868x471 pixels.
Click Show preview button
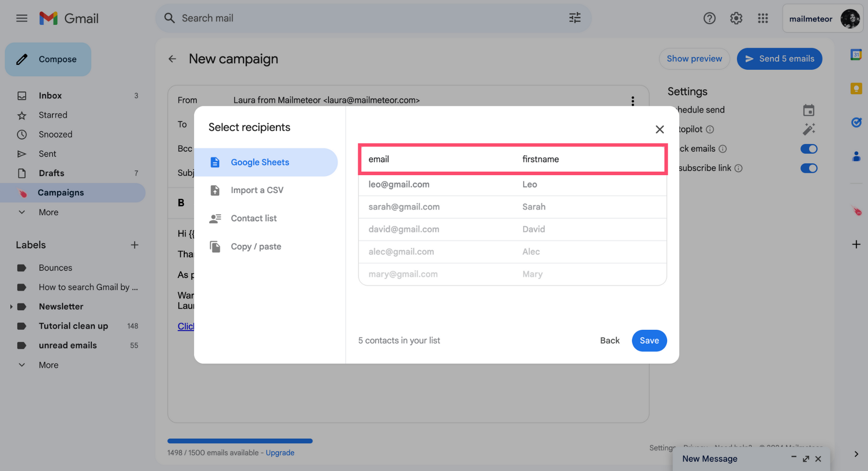pos(694,59)
